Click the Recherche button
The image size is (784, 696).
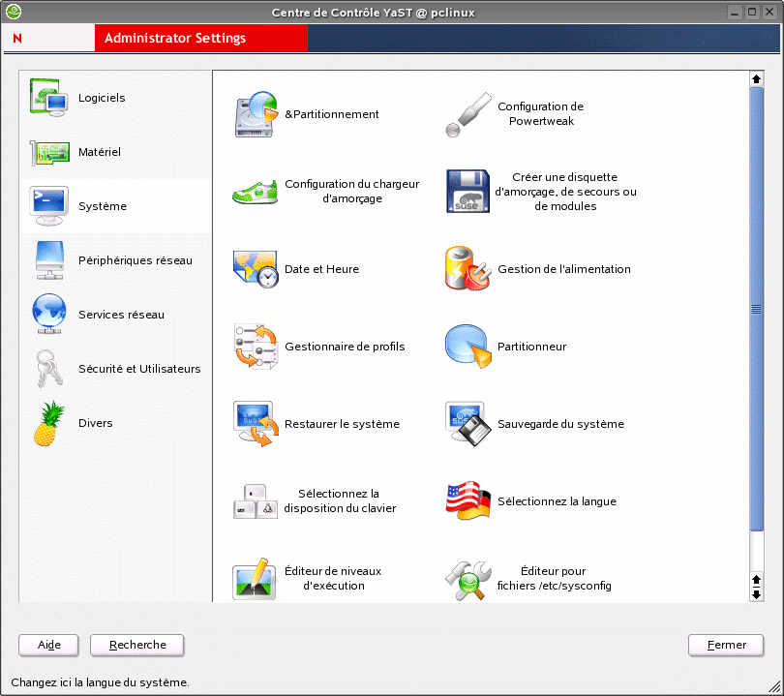(137, 645)
